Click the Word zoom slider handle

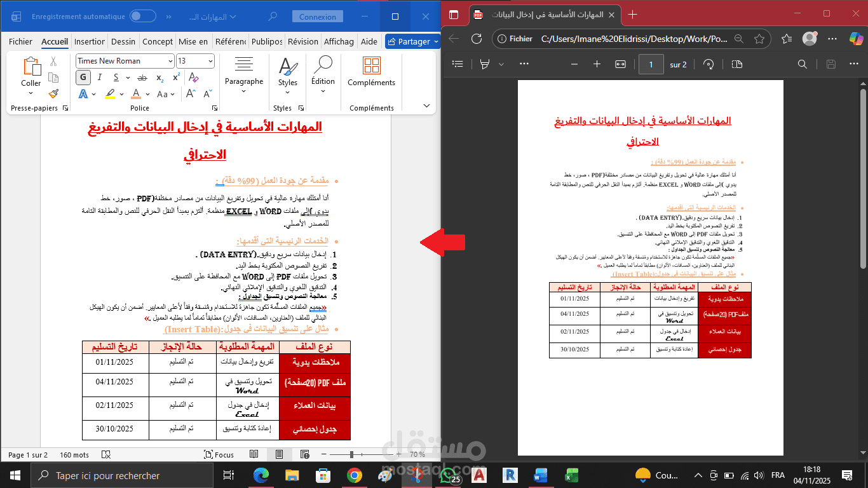pos(351,455)
